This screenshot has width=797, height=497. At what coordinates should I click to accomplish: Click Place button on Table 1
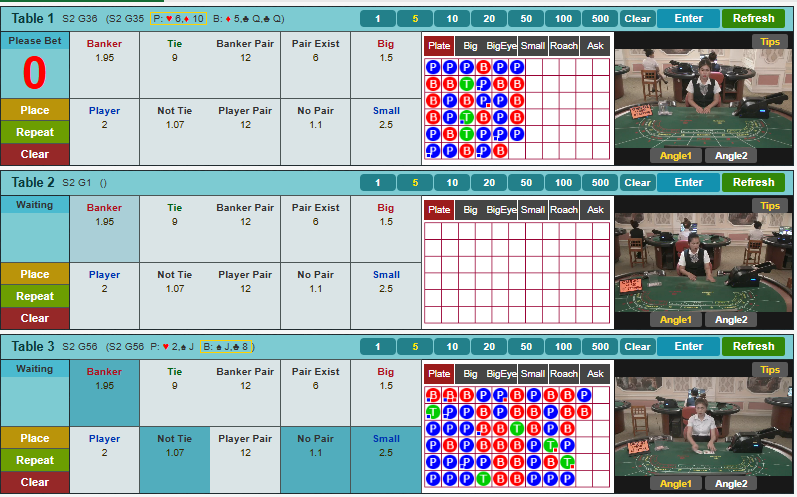(35, 110)
